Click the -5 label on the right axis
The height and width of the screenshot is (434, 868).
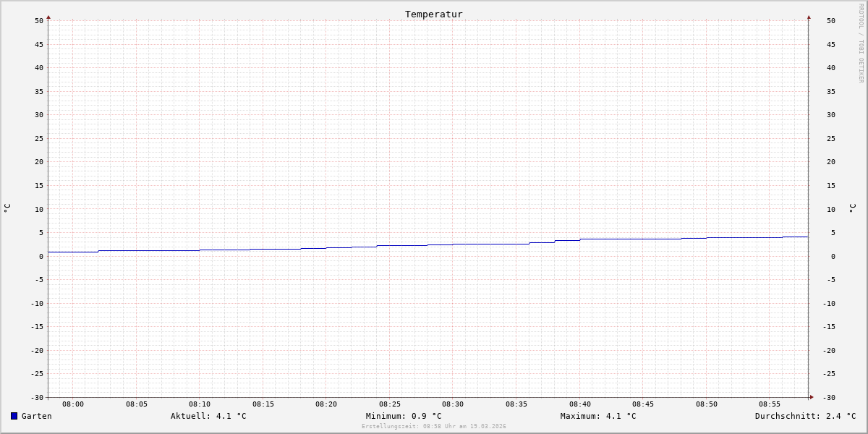tap(831, 279)
